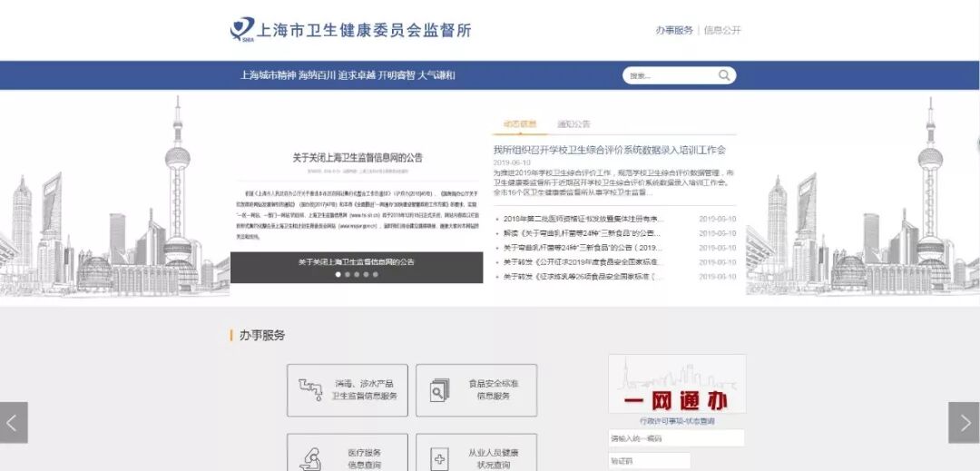
Task: Open 食品安全标准信息服务 card
Action: (476, 390)
